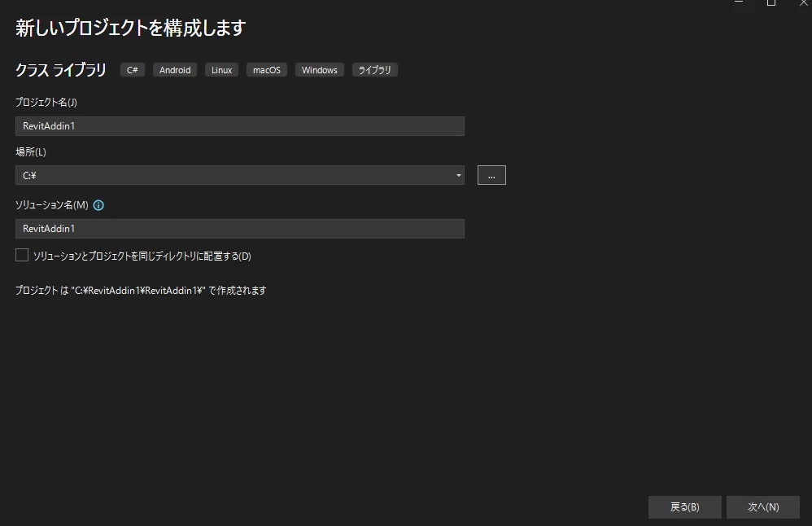This screenshot has height=526, width=812.
Task: Open the location (場所) dropdown arrow
Action: (x=458, y=175)
